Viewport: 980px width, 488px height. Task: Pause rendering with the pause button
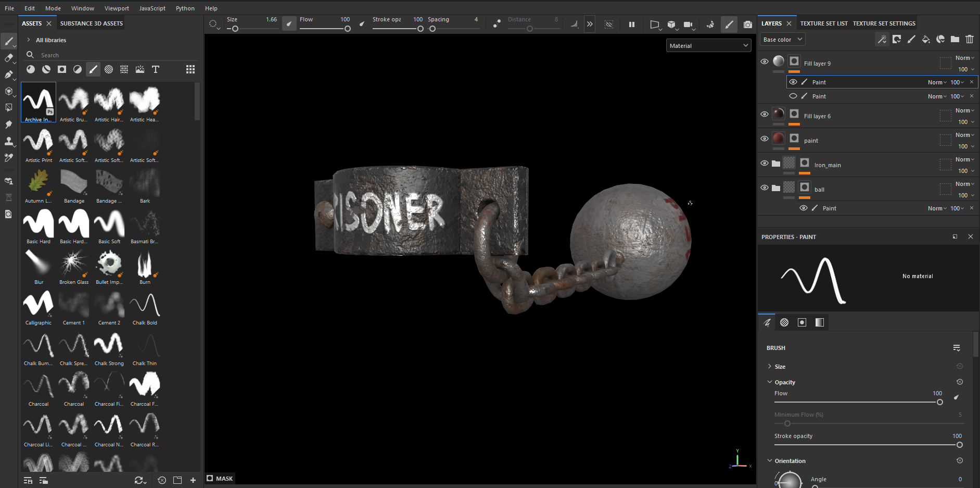pos(631,24)
